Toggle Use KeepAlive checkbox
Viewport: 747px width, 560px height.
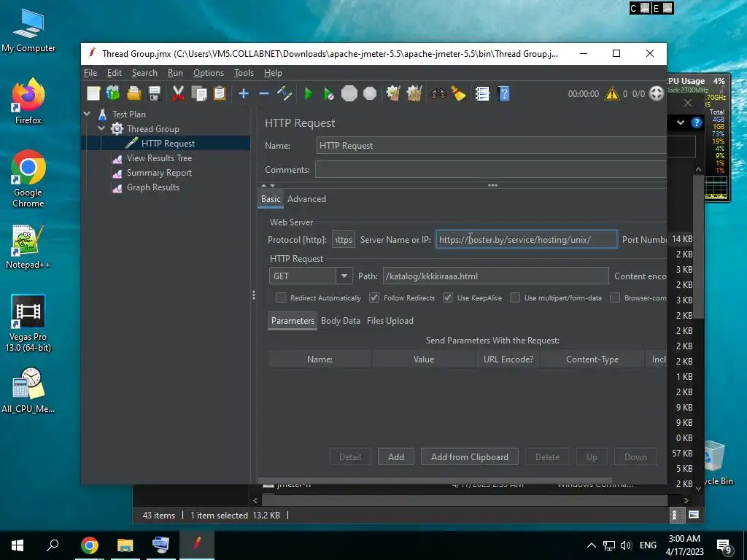(448, 297)
